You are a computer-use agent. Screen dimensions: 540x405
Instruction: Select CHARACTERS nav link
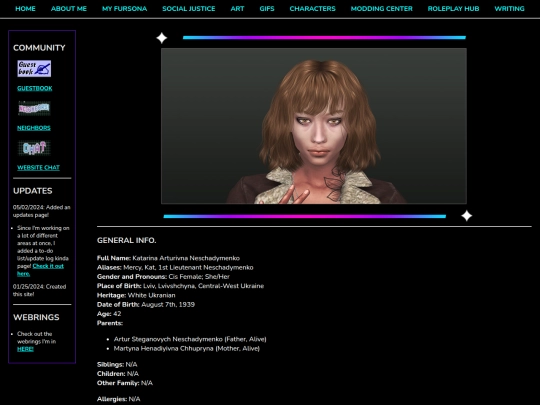pos(312,9)
